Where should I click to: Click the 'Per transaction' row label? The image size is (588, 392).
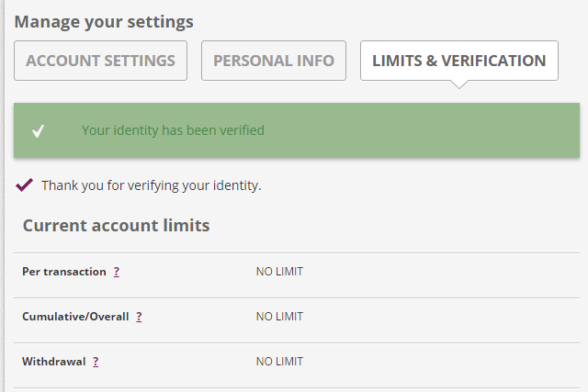tap(64, 272)
